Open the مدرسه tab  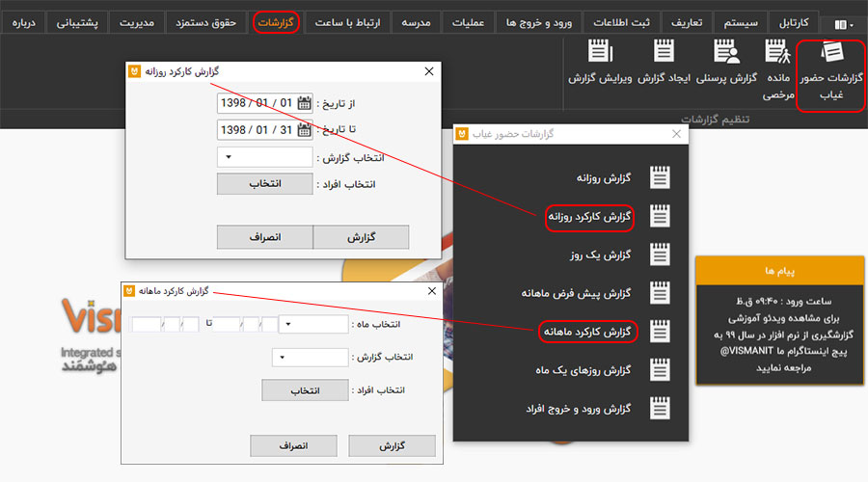pos(417,23)
